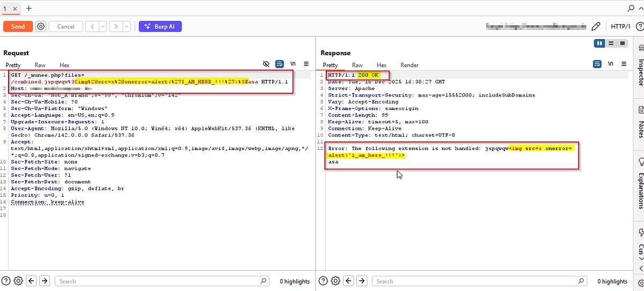Toggle show non-printable characters in Response

point(611,64)
